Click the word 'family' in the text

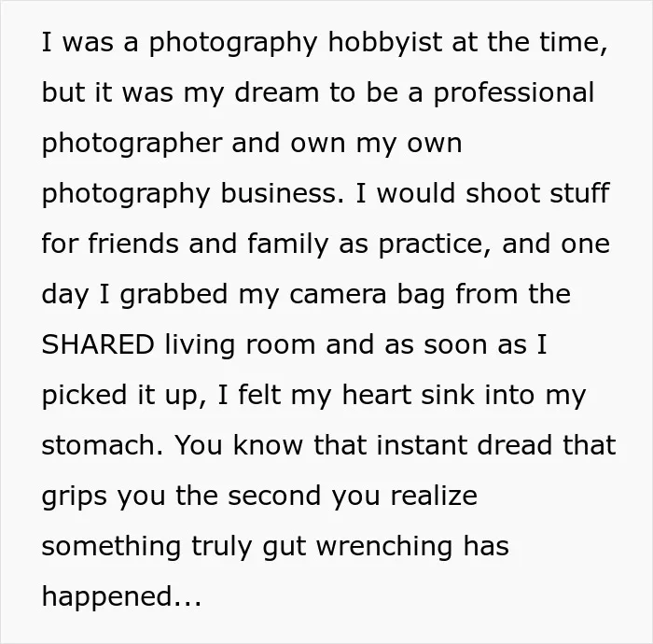[x=288, y=245]
